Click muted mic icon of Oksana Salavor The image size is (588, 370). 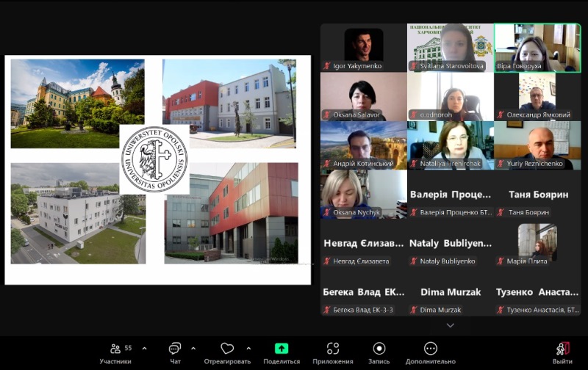[327, 115]
